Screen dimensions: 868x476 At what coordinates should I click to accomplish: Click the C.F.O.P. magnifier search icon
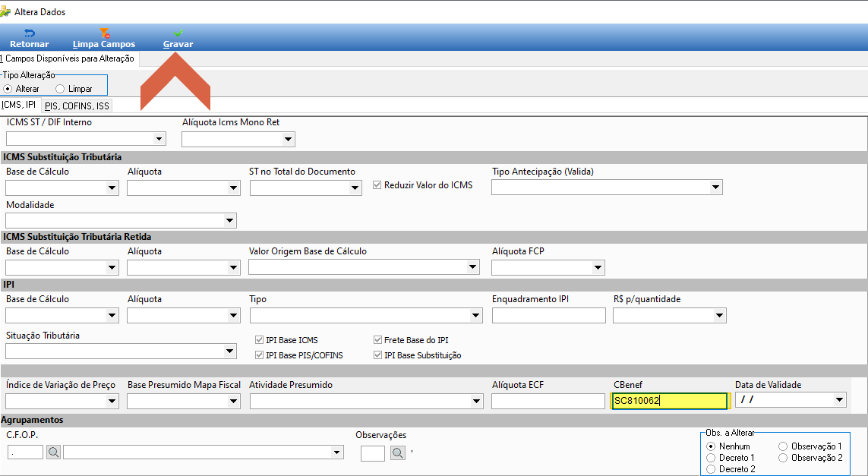pyautogui.click(x=53, y=452)
